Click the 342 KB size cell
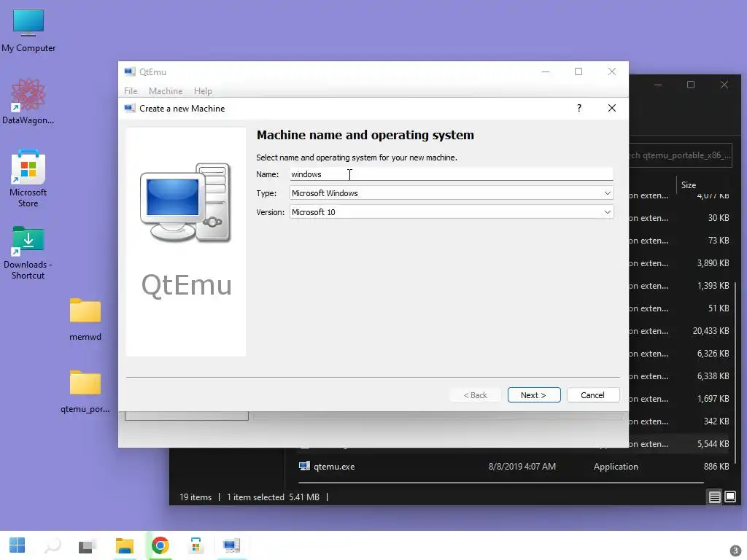 coord(716,421)
